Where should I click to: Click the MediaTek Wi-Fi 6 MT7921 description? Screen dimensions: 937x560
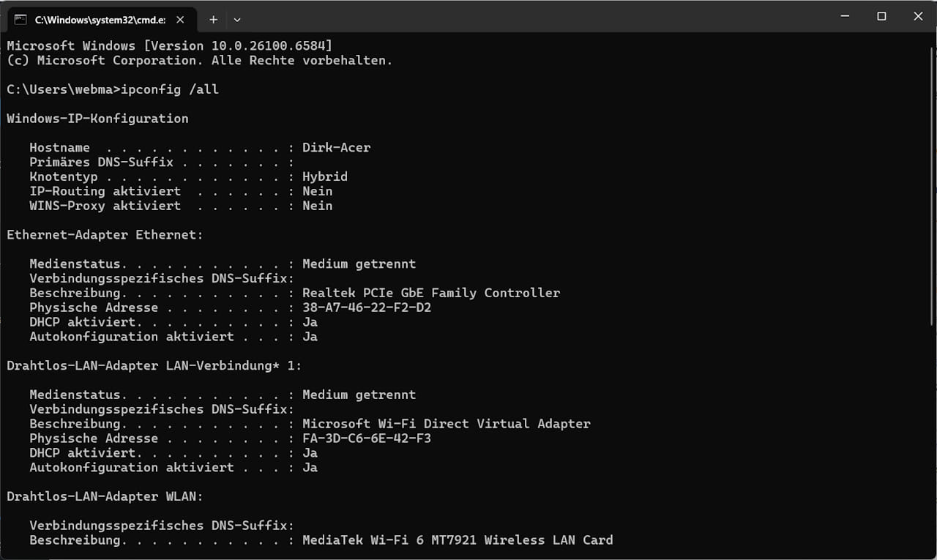(x=458, y=540)
